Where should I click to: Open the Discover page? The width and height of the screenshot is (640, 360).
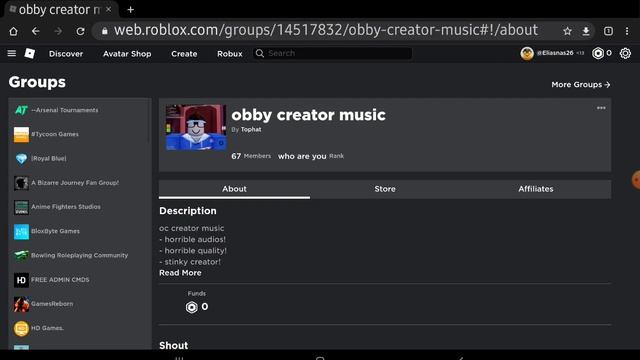pos(66,54)
